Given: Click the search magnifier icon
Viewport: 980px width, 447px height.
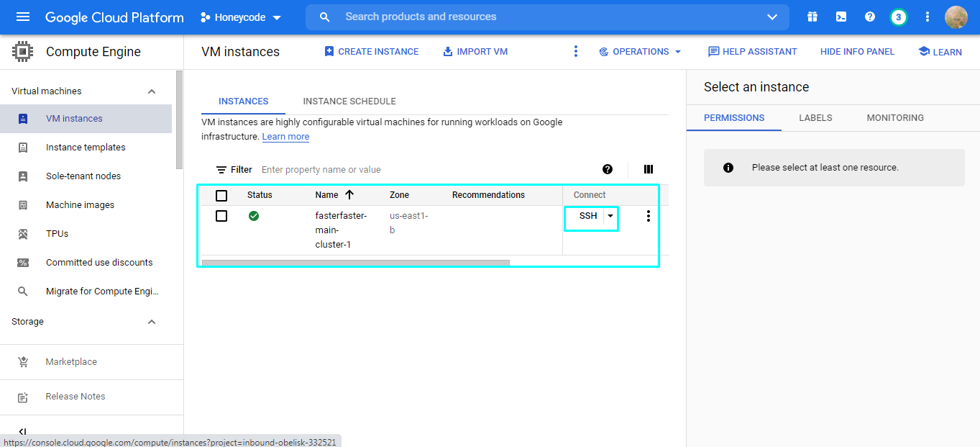Looking at the screenshot, I should point(325,17).
